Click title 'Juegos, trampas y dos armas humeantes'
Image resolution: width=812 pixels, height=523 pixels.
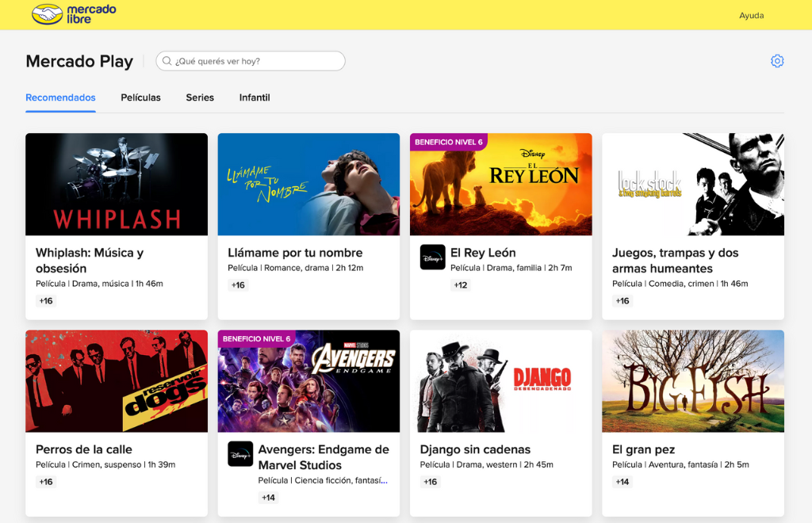point(676,261)
